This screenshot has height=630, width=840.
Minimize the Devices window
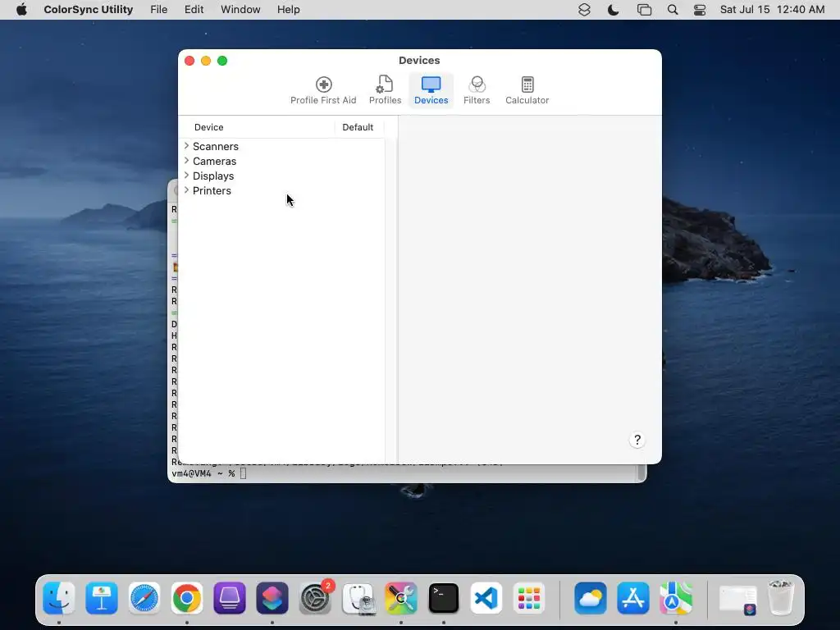(x=206, y=61)
